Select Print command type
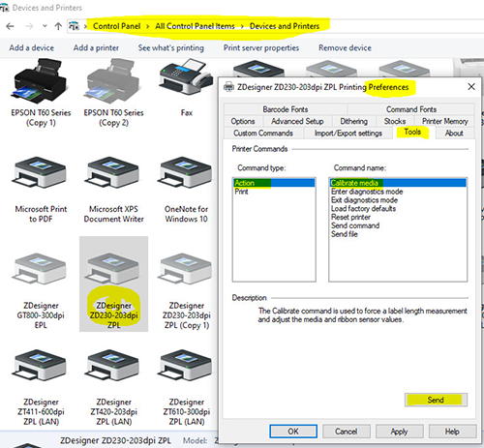This screenshot has width=484, height=448. (x=274, y=192)
